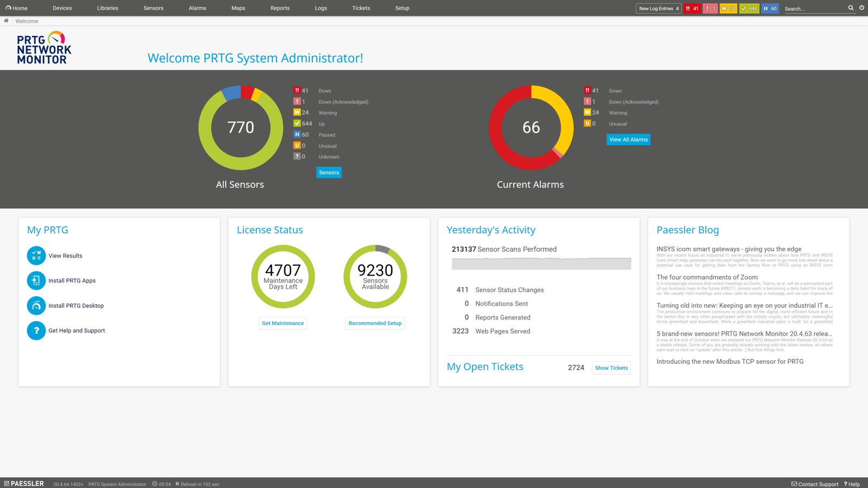Screen dimensions: 868x488
Task: Click the Install PRTG Desktop icon
Action: [x=36, y=306]
